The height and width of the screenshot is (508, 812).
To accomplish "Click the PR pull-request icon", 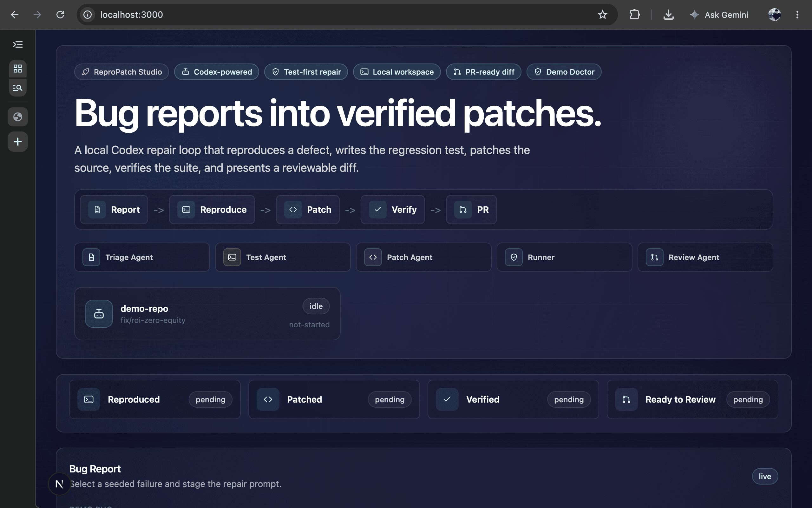I will click(463, 210).
